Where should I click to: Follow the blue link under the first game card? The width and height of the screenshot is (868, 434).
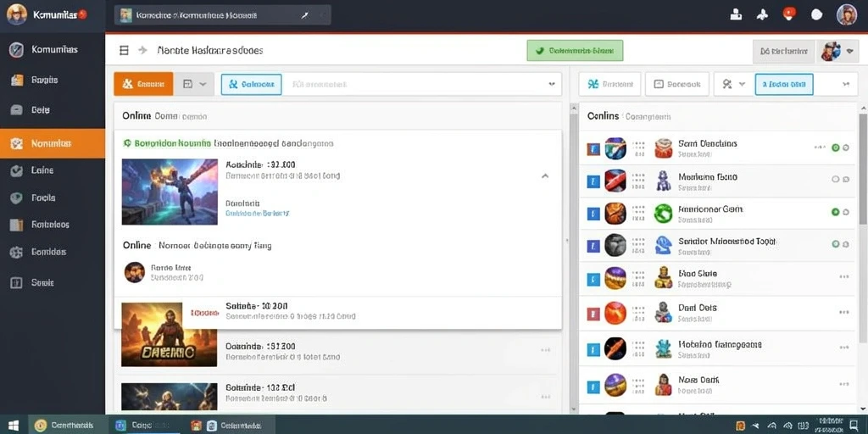click(257, 213)
